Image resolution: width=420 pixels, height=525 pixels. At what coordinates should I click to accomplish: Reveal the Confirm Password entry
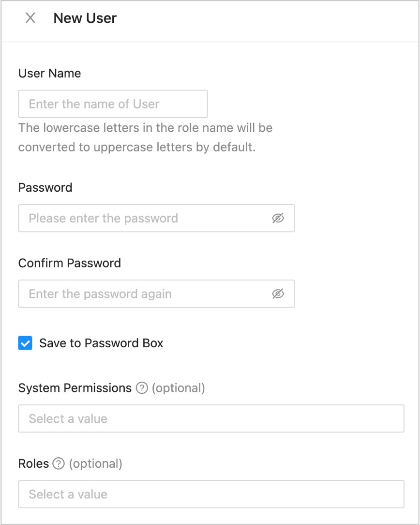pos(278,294)
